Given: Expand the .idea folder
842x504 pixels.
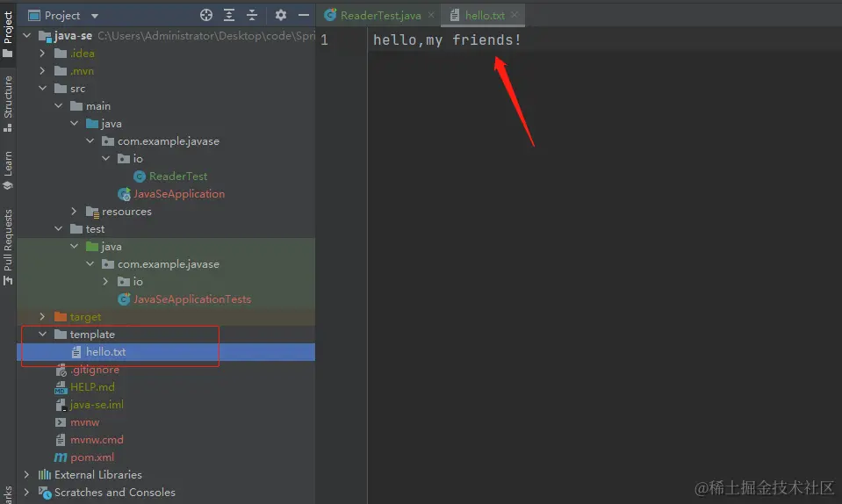Looking at the screenshot, I should (x=42, y=54).
